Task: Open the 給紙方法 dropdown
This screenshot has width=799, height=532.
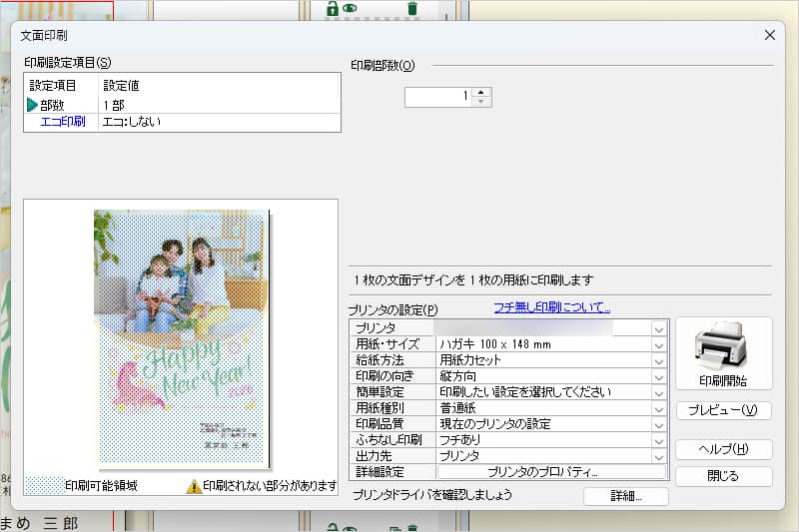Action: (x=658, y=360)
